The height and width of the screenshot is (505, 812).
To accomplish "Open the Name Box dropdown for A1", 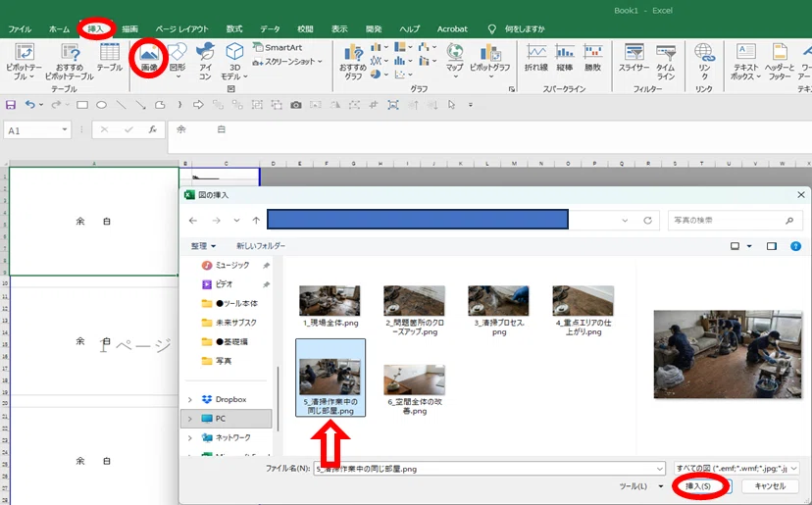I will (65, 129).
